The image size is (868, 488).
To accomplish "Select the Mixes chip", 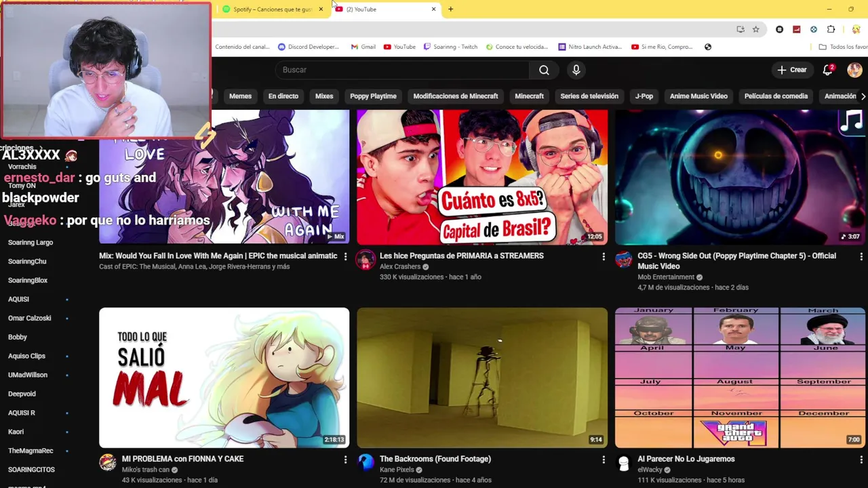I will (324, 96).
